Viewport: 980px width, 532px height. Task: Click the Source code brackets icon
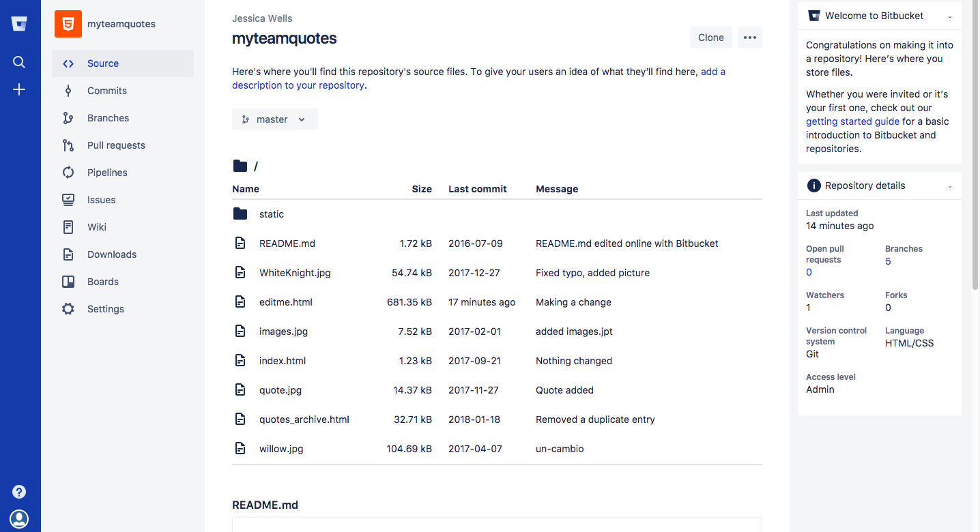point(68,63)
